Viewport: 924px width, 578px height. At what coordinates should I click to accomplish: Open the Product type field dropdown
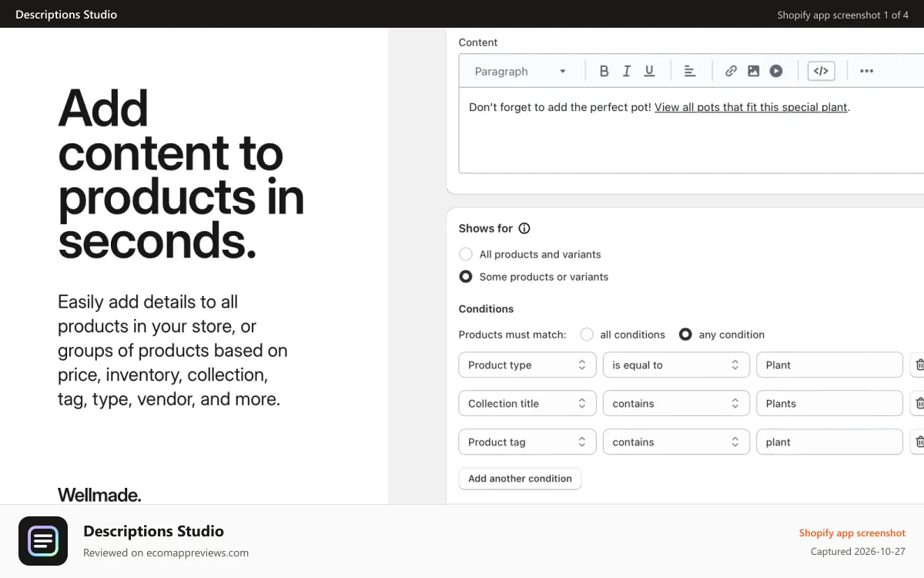tap(527, 365)
